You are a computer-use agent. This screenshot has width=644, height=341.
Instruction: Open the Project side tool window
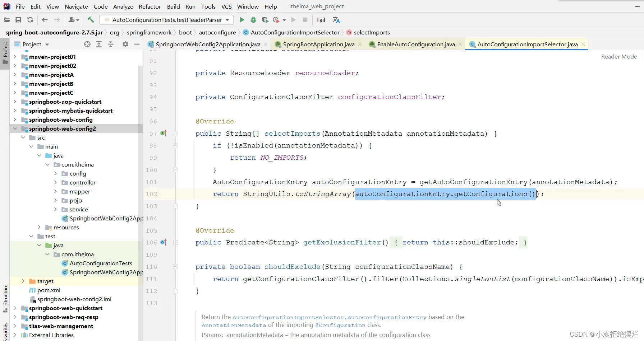click(5, 53)
